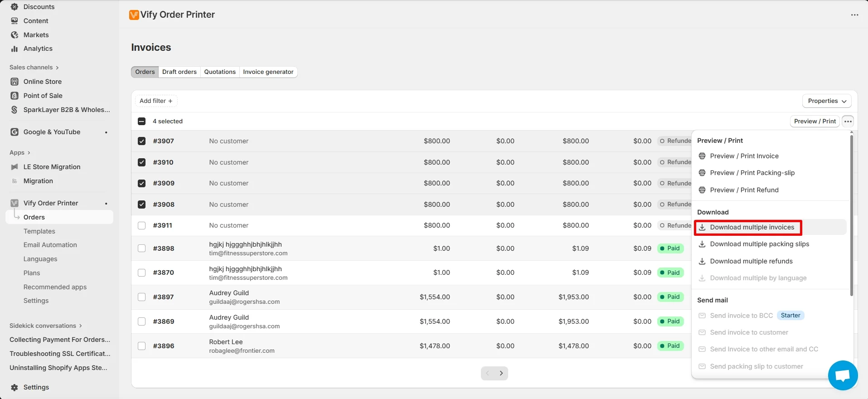
Task: Check order #3870 checkbox
Action: pos(142,272)
